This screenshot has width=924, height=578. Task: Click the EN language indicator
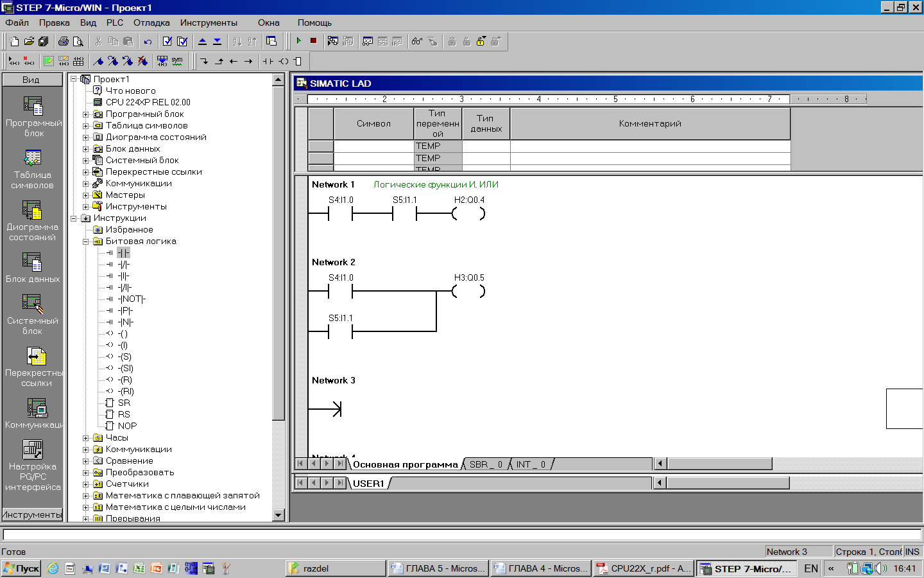click(811, 568)
